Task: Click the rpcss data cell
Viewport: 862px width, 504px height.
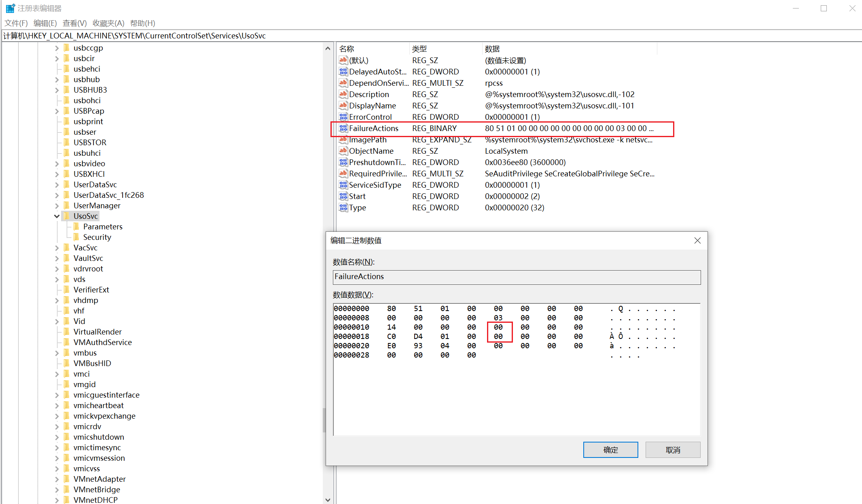Action: (493, 83)
